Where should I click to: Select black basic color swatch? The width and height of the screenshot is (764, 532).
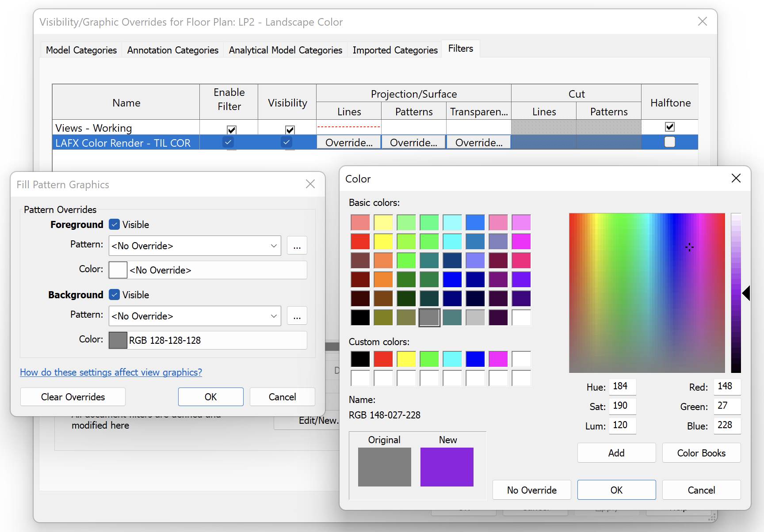click(360, 317)
